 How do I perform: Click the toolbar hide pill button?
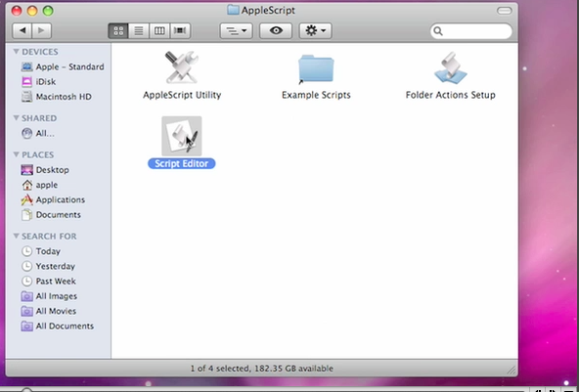[x=504, y=11]
